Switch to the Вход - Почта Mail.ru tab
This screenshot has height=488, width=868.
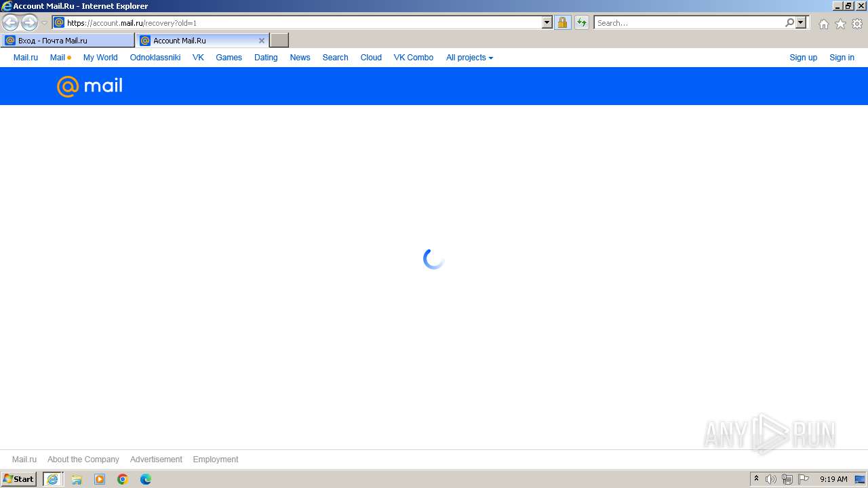pyautogui.click(x=68, y=41)
